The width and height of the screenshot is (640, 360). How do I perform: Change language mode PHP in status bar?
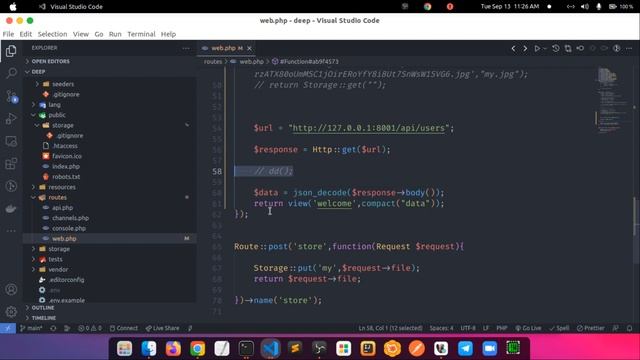(x=502, y=328)
